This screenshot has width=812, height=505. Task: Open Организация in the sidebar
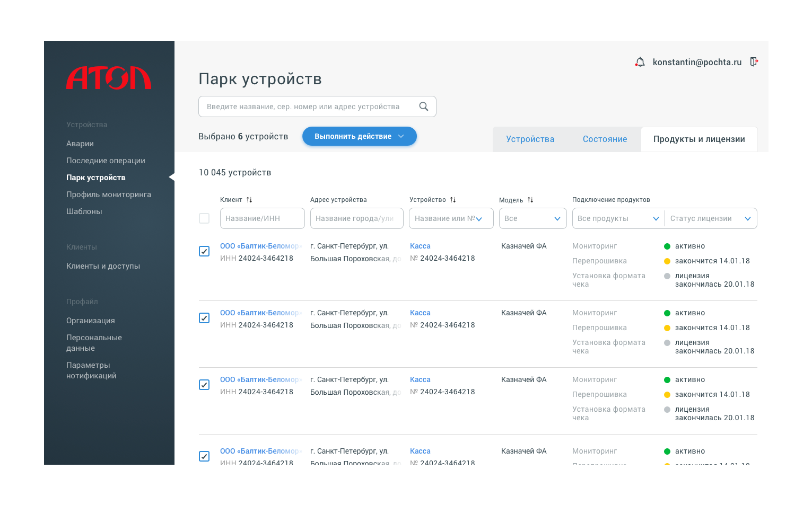pyautogui.click(x=91, y=321)
